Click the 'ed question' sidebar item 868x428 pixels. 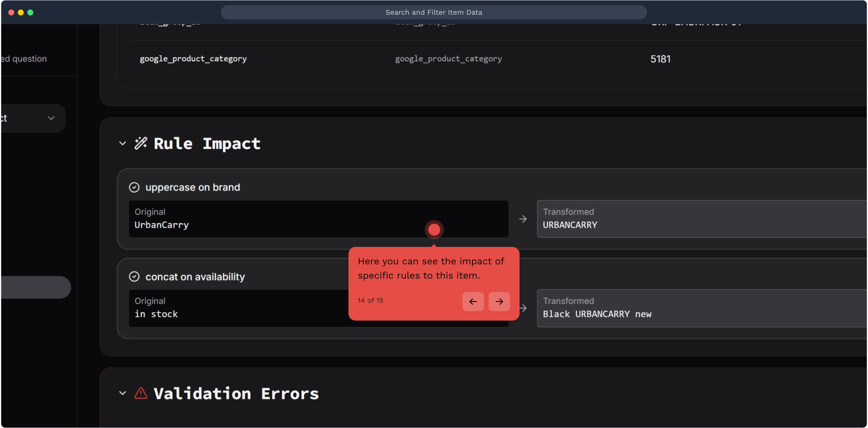point(24,59)
